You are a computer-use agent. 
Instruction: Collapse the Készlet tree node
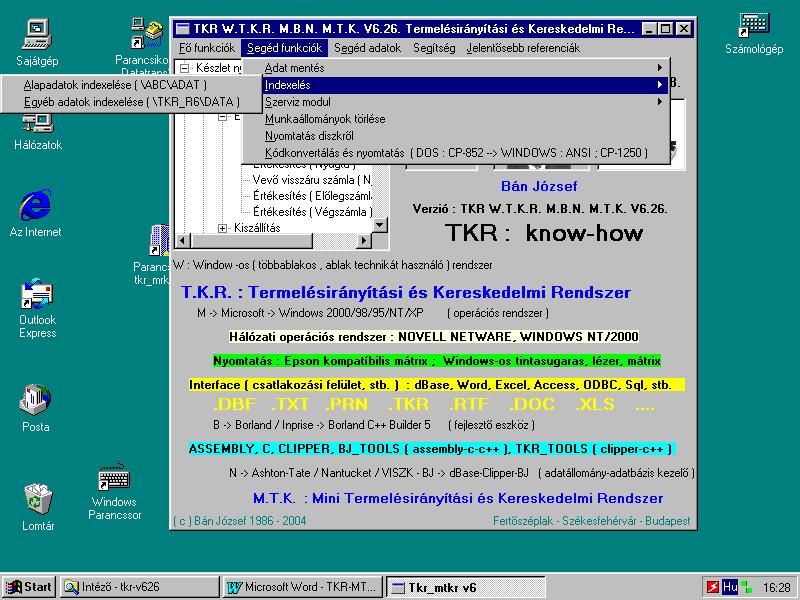click(185, 68)
